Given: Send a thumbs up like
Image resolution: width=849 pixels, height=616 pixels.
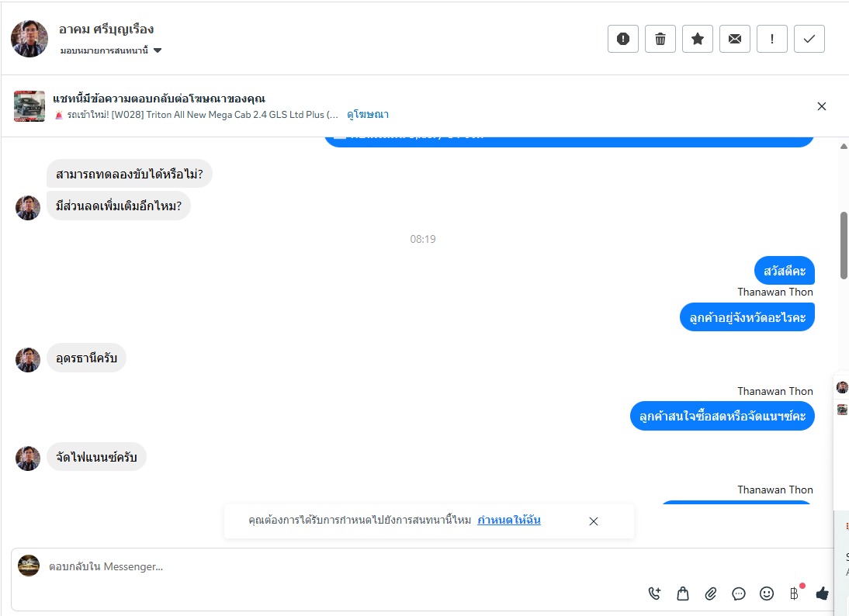Looking at the screenshot, I should [823, 594].
